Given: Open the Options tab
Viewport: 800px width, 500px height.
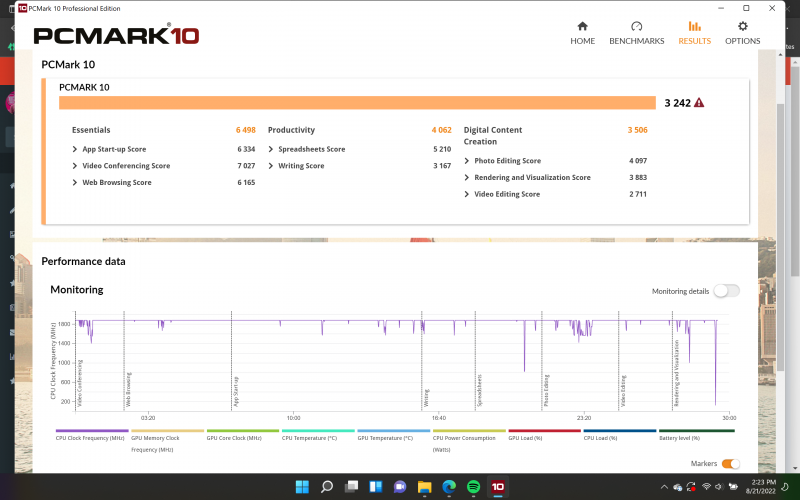Looking at the screenshot, I should 742,33.
